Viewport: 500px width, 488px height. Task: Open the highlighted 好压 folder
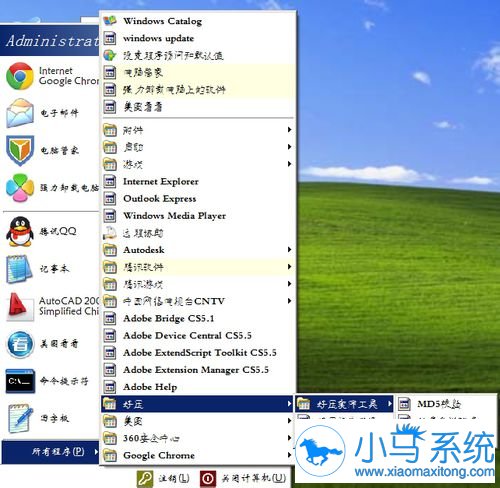click(198, 404)
